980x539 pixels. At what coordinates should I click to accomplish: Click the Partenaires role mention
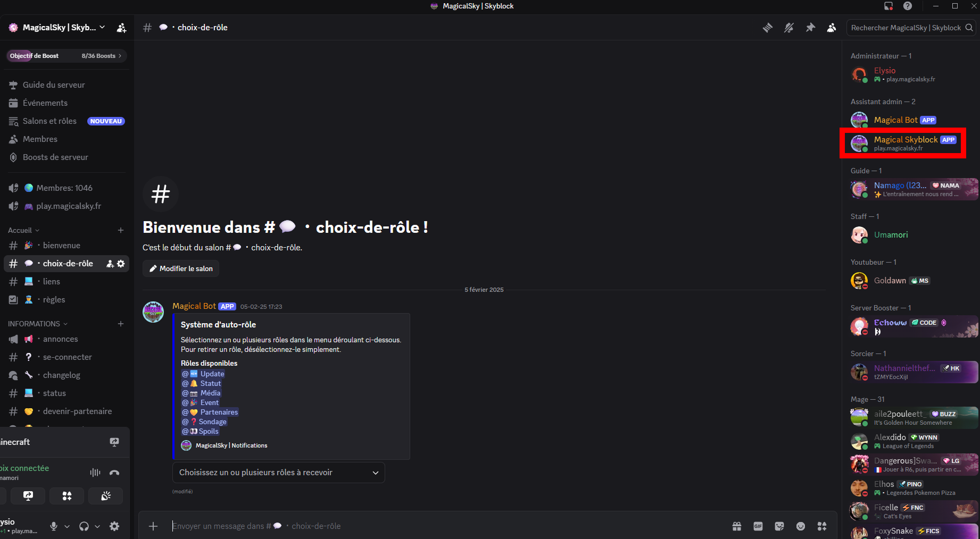pos(210,412)
